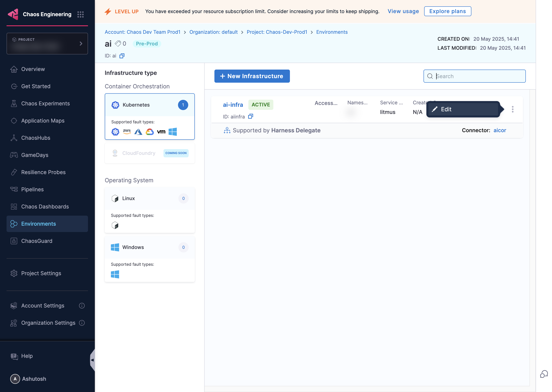Open Project: Chaos-Dev-Prod1 breadcrumb
This screenshot has width=552, height=392.
click(x=277, y=32)
